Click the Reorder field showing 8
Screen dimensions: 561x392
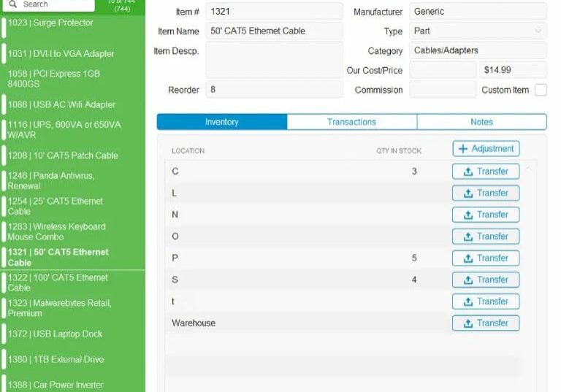pos(274,89)
